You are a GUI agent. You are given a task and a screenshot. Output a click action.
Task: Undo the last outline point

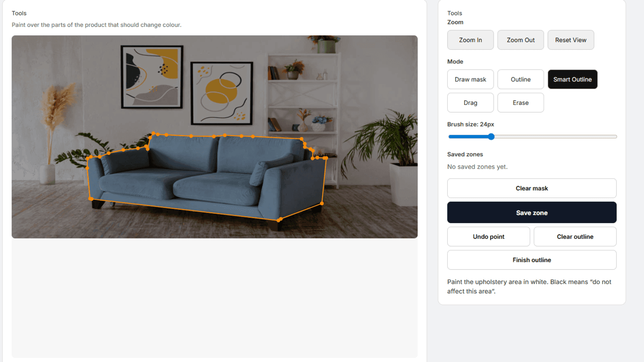click(488, 237)
